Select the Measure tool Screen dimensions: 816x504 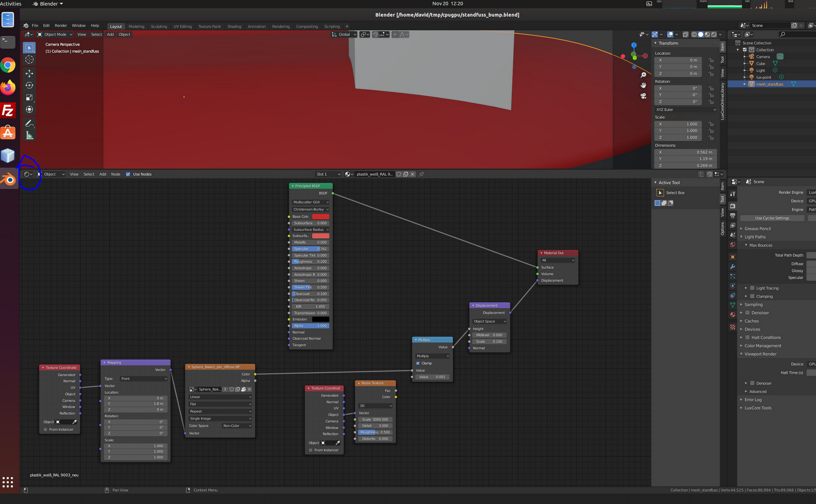pyautogui.click(x=29, y=136)
